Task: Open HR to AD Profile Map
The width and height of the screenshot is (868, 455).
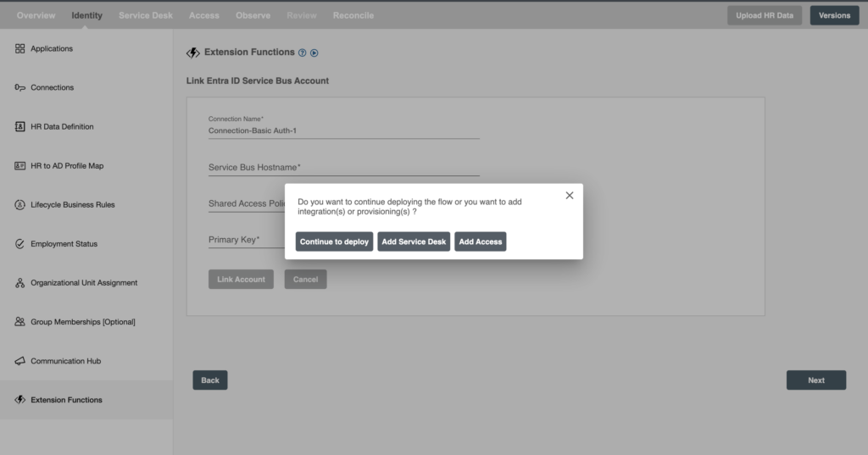Action: coord(86,165)
